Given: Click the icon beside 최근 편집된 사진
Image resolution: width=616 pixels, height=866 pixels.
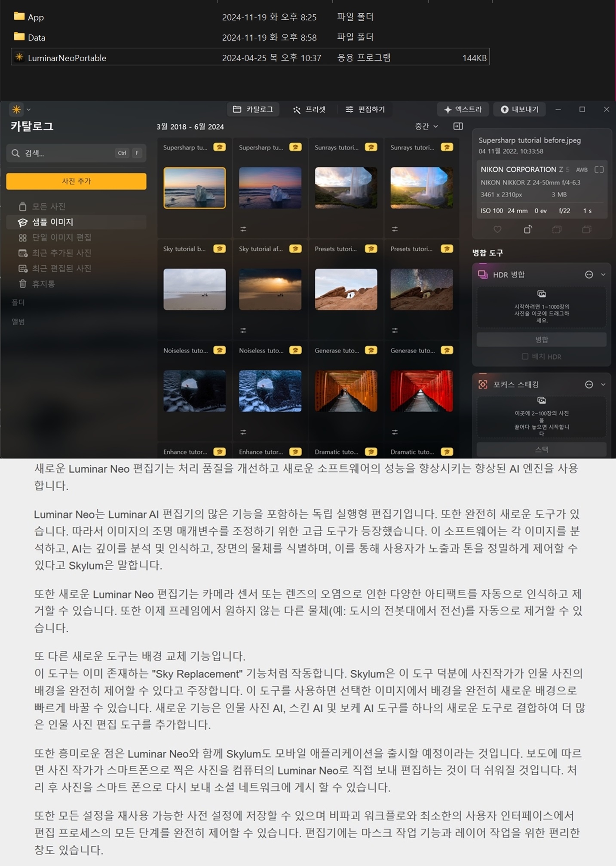Looking at the screenshot, I should coord(23,268).
